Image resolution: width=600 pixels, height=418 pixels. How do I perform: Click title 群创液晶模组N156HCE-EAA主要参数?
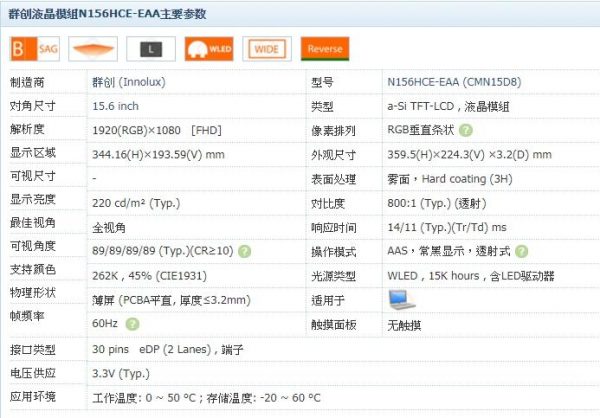tap(108, 14)
